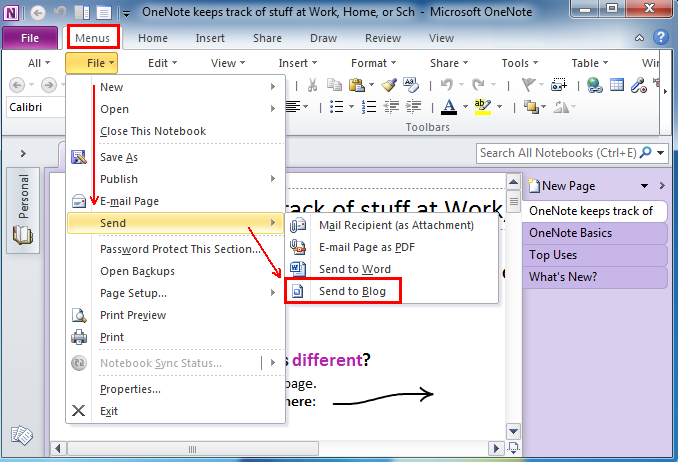Screen dimensions: 678x462
Task: Apply the yellow highlight color
Action: coord(483,107)
